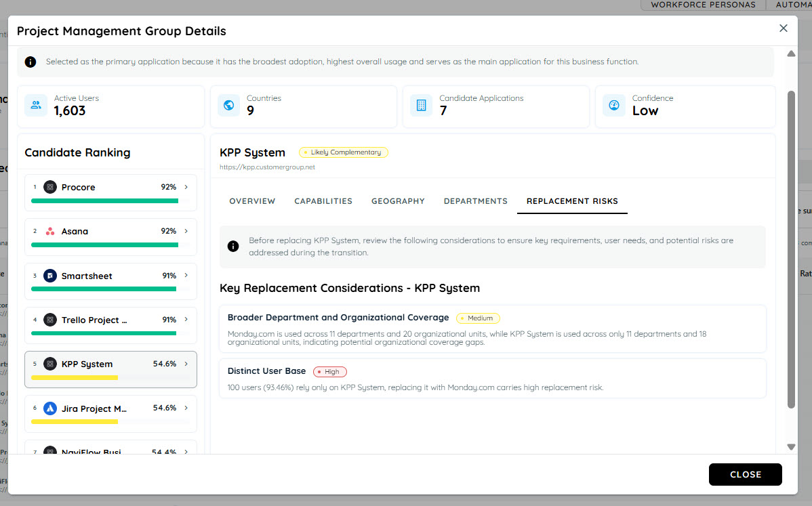This screenshot has width=812, height=506.
Task: Expand the Jira Project candidate chevron
Action: point(186,408)
